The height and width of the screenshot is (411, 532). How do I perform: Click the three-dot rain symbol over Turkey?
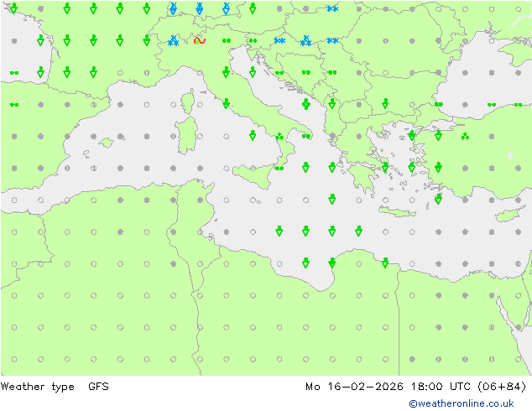tap(465, 137)
